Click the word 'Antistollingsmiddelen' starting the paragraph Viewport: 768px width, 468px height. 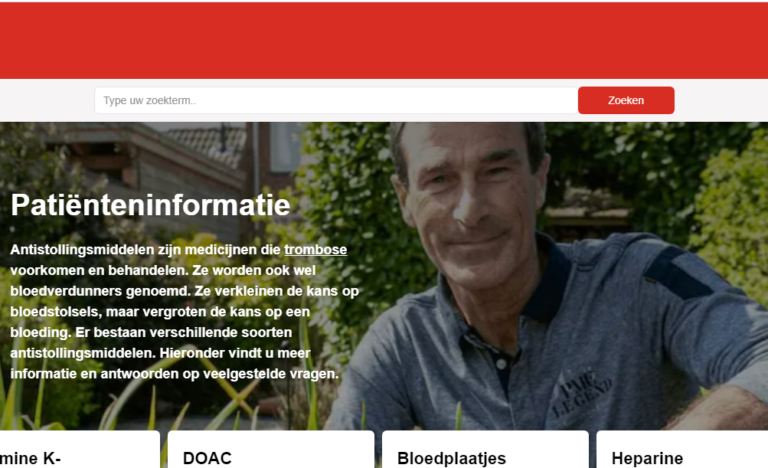click(82, 249)
